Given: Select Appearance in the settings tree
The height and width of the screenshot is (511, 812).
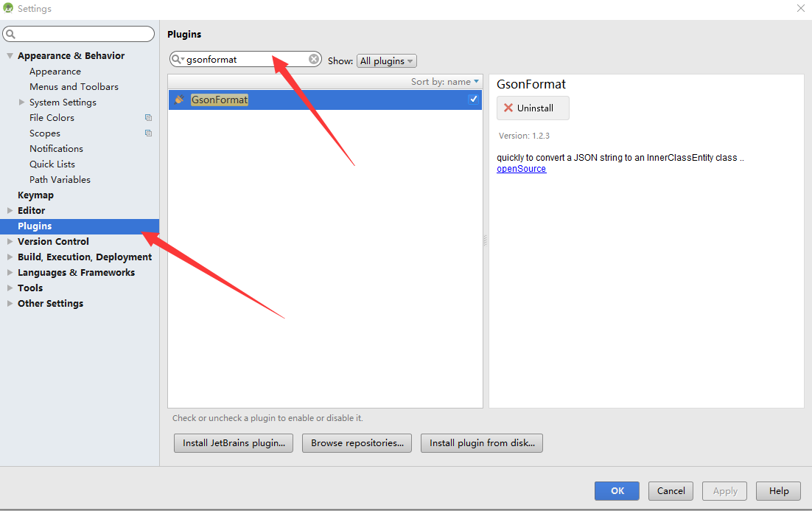Looking at the screenshot, I should pos(55,72).
